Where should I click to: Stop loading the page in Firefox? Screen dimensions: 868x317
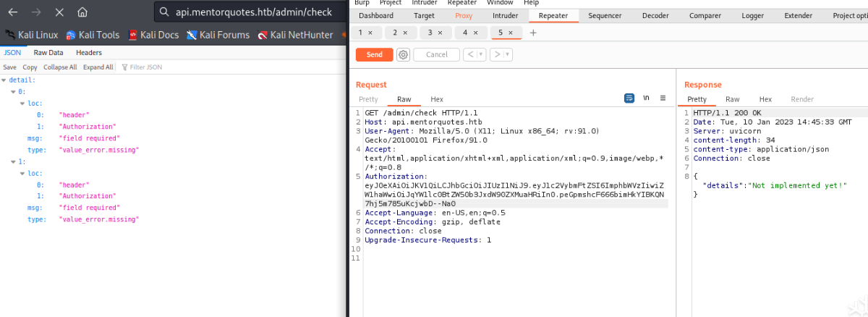[59, 12]
